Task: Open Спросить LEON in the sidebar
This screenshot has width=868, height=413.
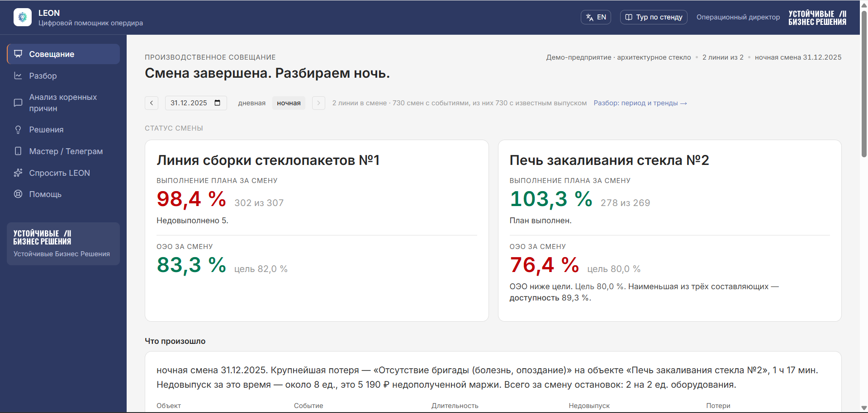Action: coord(63,173)
